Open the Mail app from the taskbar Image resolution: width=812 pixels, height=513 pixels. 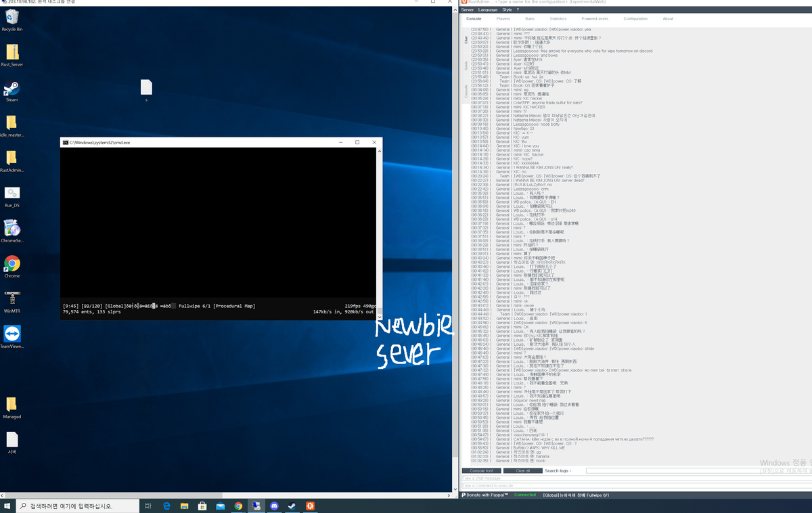click(x=220, y=506)
